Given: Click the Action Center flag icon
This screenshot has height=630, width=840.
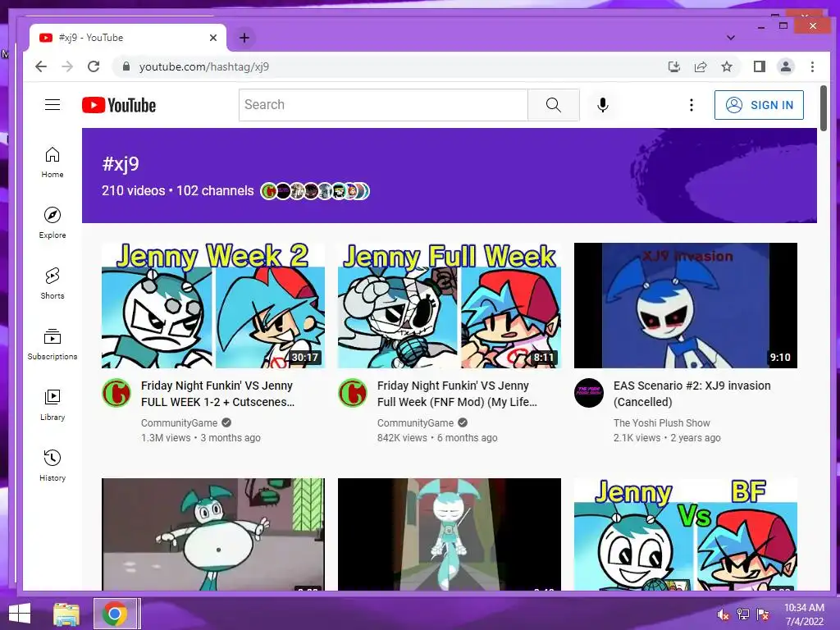Looking at the screenshot, I should coord(762,614).
